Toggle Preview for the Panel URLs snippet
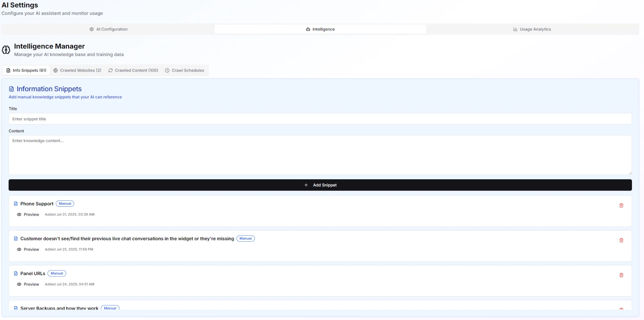Screen dimensions: 644x320 (x=28, y=284)
